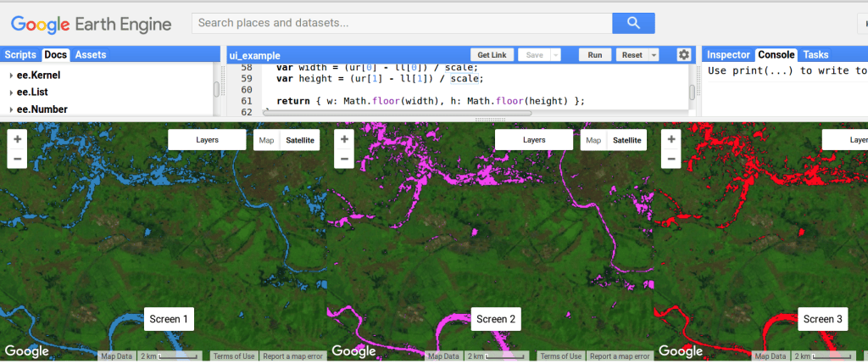
Task: Open the Assets tab
Action: 90,55
